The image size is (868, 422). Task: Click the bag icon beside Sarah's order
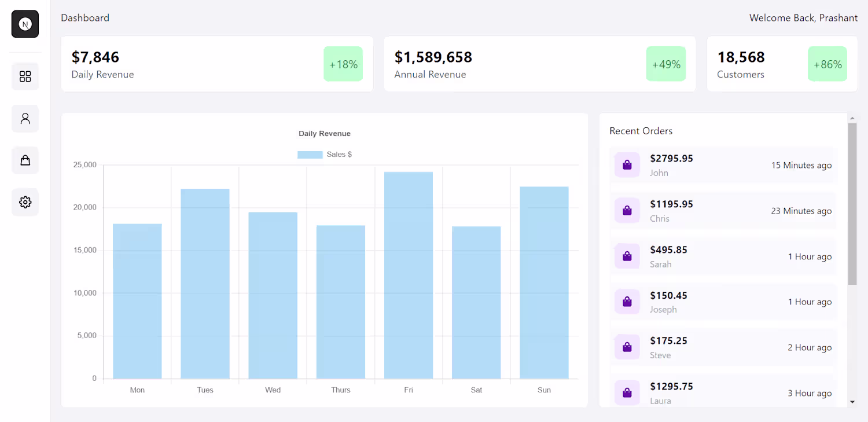point(627,256)
